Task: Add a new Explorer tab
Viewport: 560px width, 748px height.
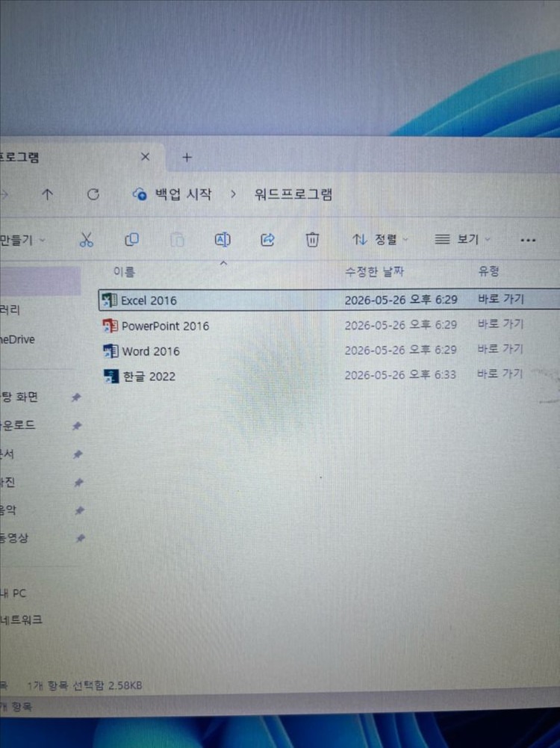Action: click(x=187, y=157)
